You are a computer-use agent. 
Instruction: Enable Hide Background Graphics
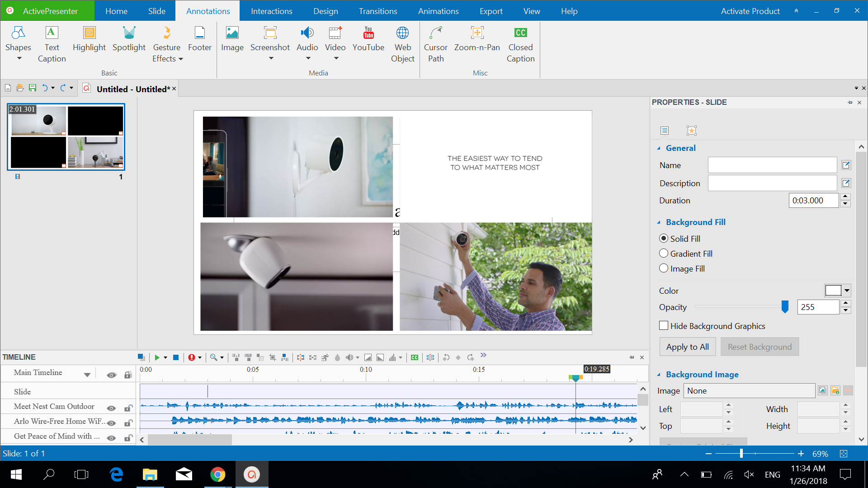click(663, 325)
